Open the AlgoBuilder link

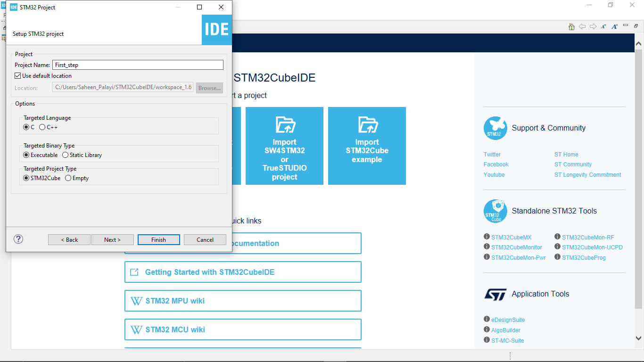point(506,330)
